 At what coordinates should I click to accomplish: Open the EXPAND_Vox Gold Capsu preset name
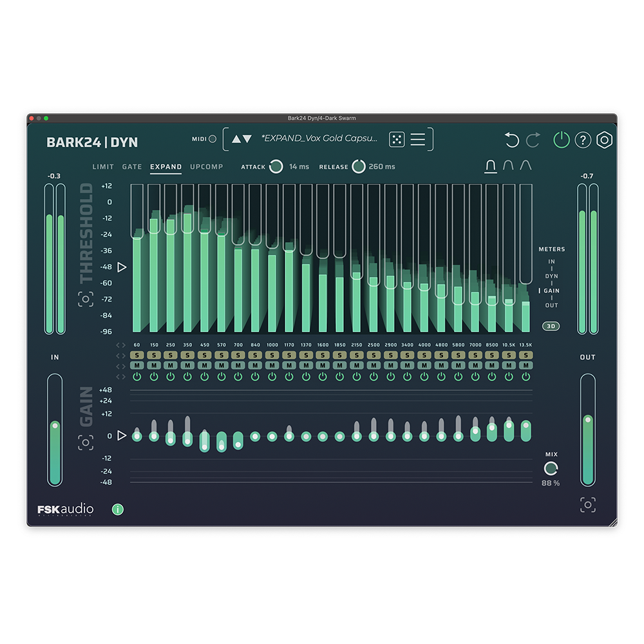pyautogui.click(x=319, y=138)
